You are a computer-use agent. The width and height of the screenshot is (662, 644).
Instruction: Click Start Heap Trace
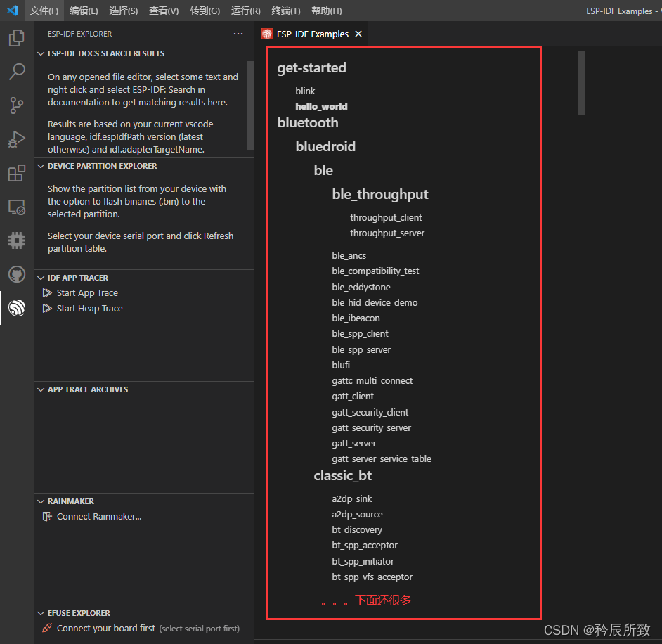coord(89,308)
